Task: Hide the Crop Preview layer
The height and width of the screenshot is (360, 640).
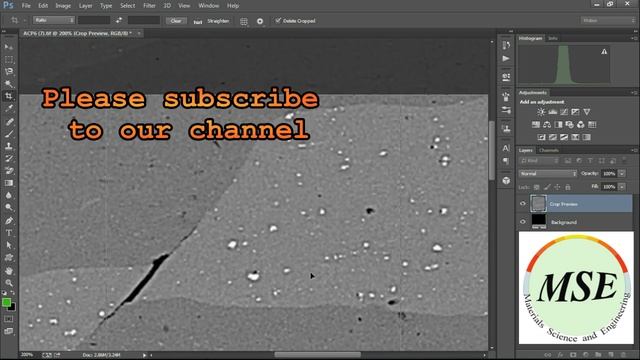Action: [523, 204]
